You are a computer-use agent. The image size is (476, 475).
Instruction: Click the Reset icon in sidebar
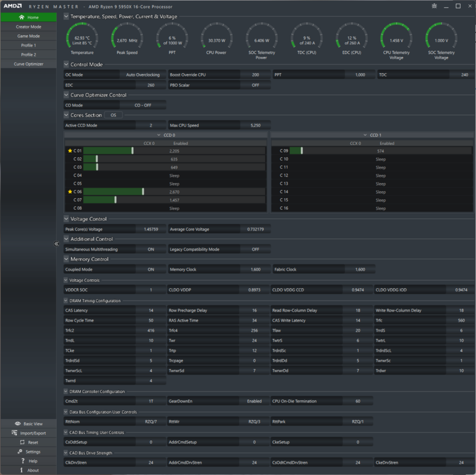click(22, 442)
